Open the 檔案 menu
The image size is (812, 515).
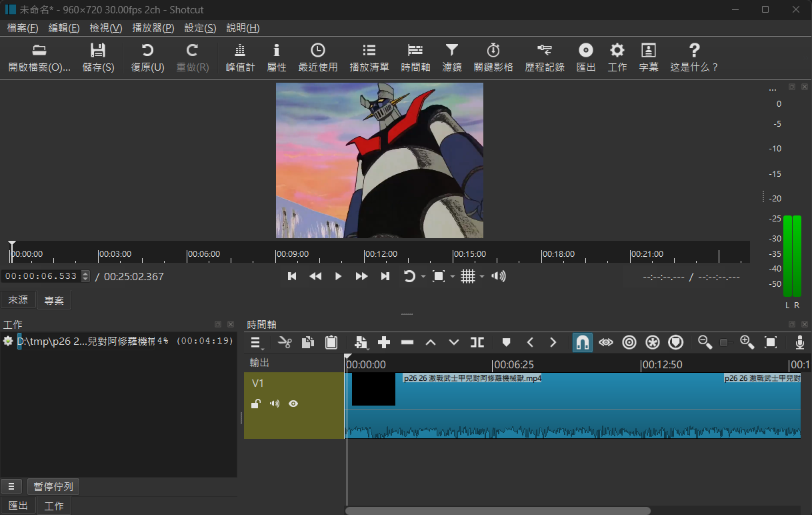click(23, 28)
